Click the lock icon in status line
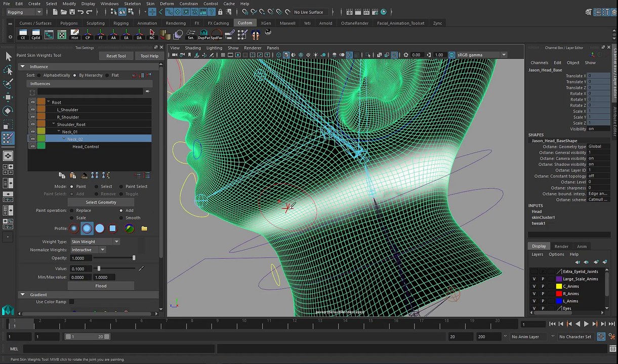Image resolution: width=618 pixels, height=364 pixels. click(221, 12)
